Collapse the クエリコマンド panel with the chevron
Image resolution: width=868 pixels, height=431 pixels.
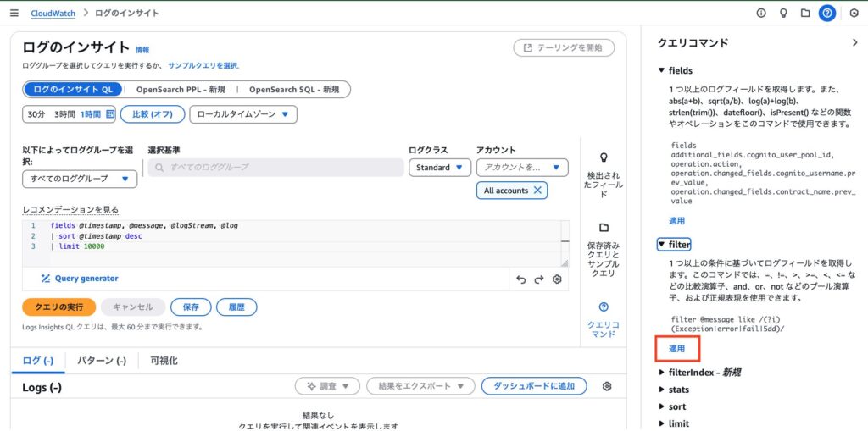854,42
